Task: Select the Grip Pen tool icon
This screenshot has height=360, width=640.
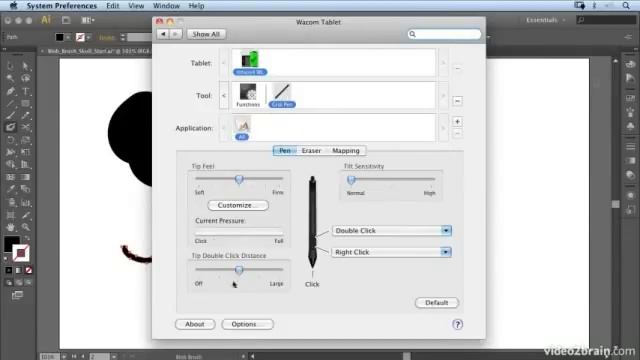Action: coord(282,95)
